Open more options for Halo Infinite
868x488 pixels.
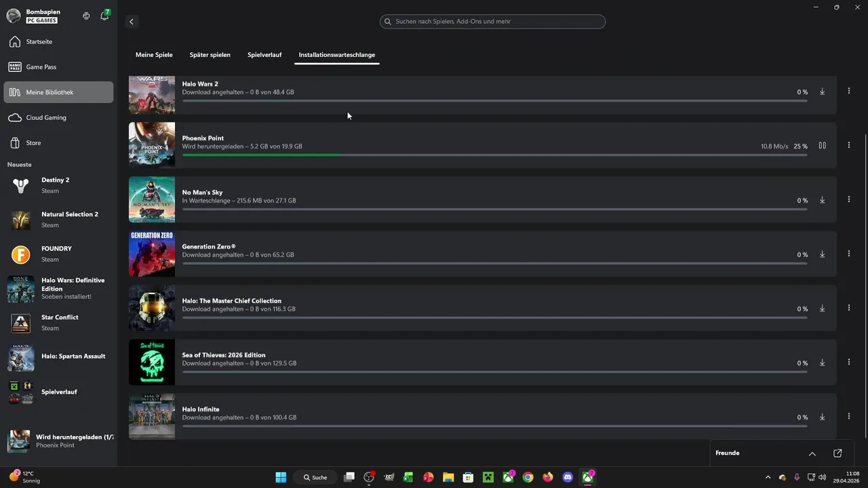click(x=849, y=416)
